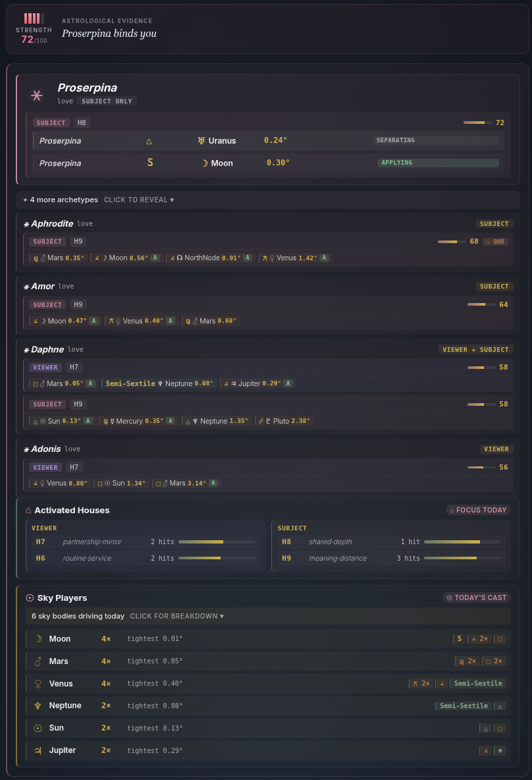
Task: Click the SEPARATING status bar for Uranus
Action: click(436, 140)
